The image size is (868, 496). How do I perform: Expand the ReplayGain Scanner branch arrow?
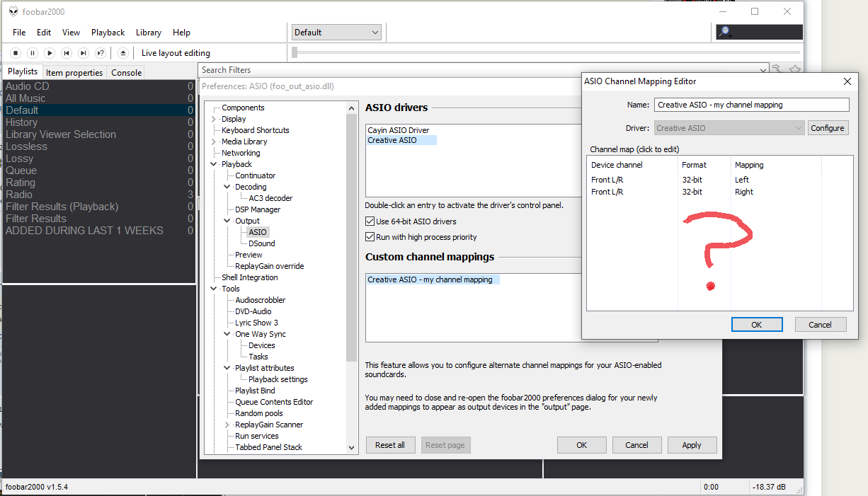227,425
